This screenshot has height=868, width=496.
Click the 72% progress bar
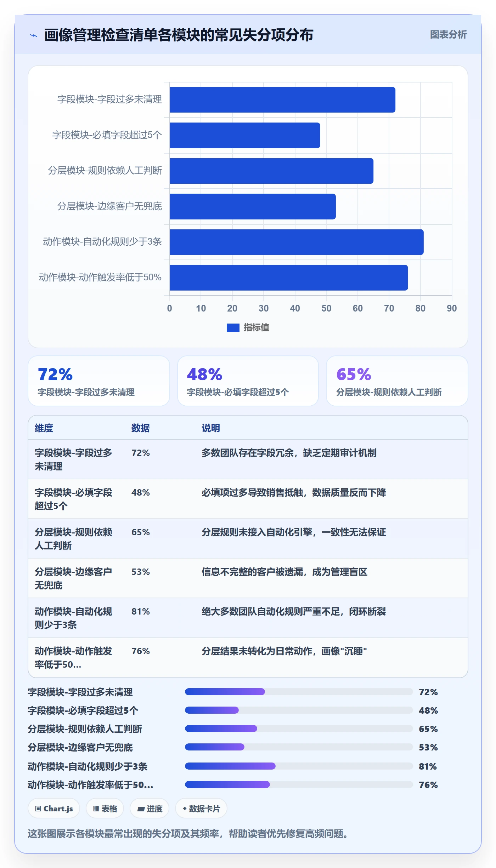pyautogui.click(x=299, y=692)
